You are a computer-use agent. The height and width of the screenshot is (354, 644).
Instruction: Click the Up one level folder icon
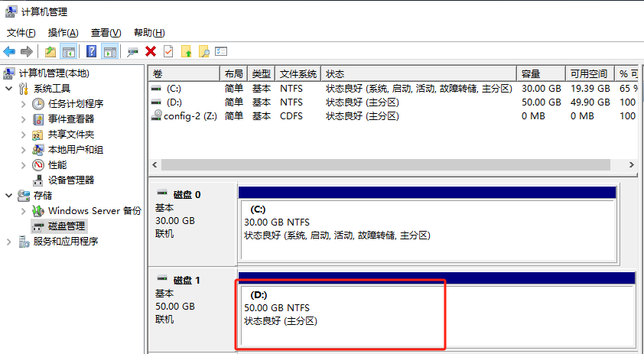[x=50, y=51]
